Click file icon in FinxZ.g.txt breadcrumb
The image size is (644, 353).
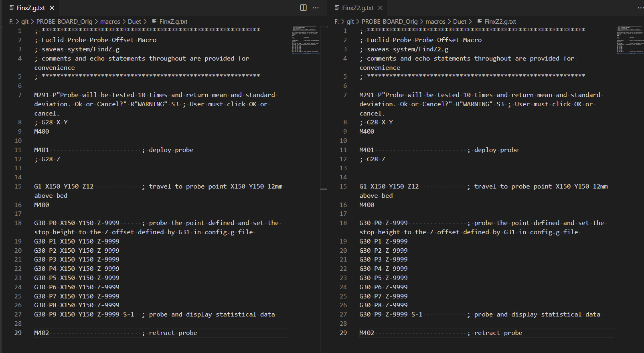[154, 21]
